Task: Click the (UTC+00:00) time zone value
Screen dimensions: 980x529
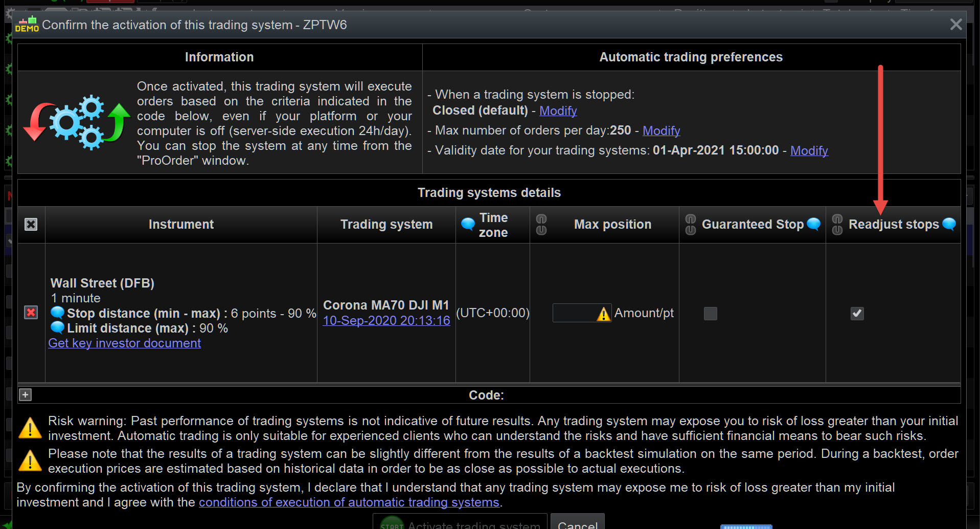Action: [493, 313]
